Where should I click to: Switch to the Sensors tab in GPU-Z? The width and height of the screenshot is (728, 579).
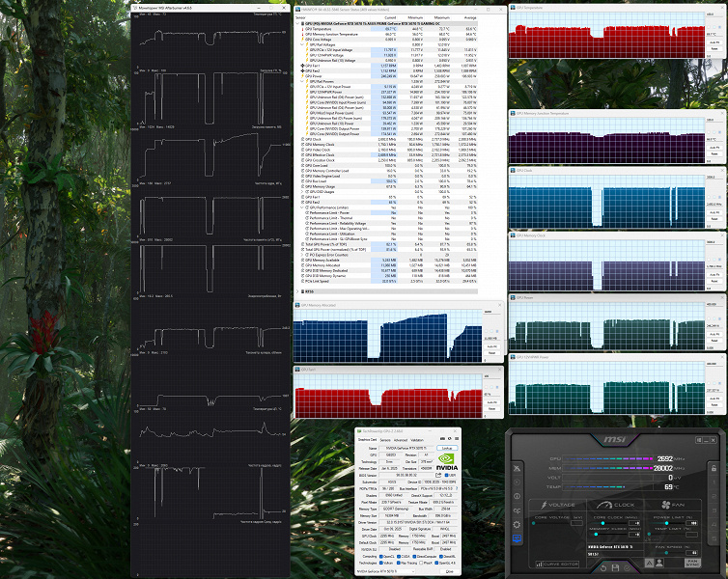(x=383, y=439)
